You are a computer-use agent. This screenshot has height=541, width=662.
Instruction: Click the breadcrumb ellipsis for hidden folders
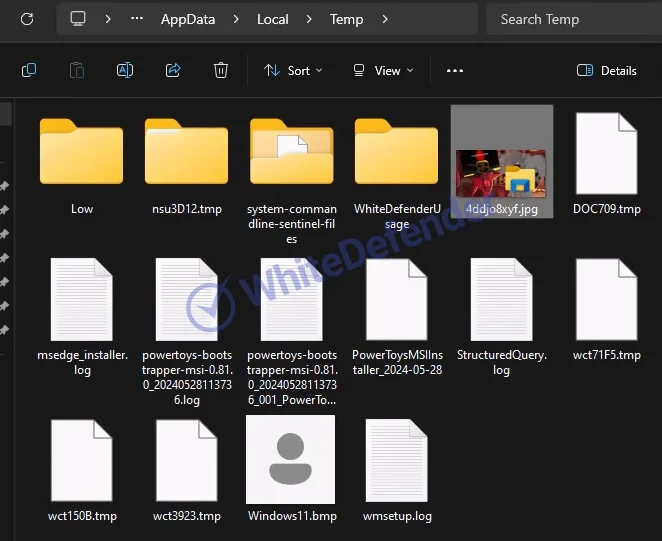coord(137,19)
